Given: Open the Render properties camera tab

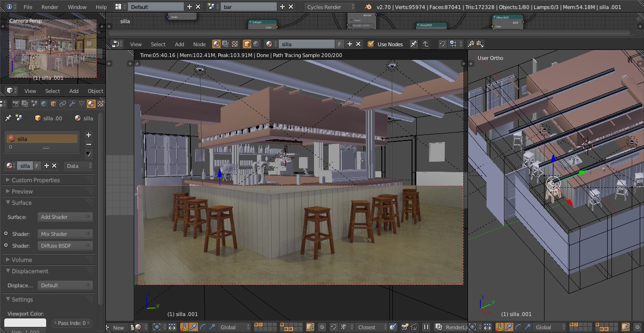Looking at the screenshot, I should coord(16,104).
